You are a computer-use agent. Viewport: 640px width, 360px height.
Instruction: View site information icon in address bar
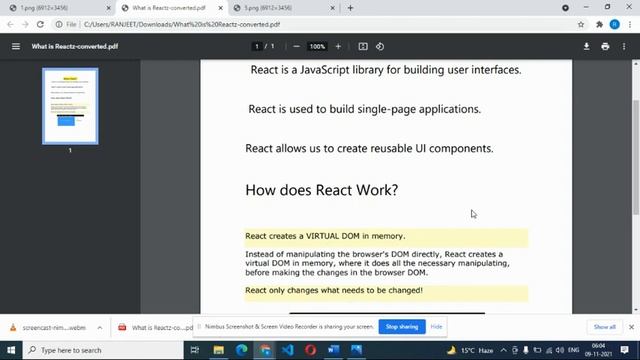[59, 24]
